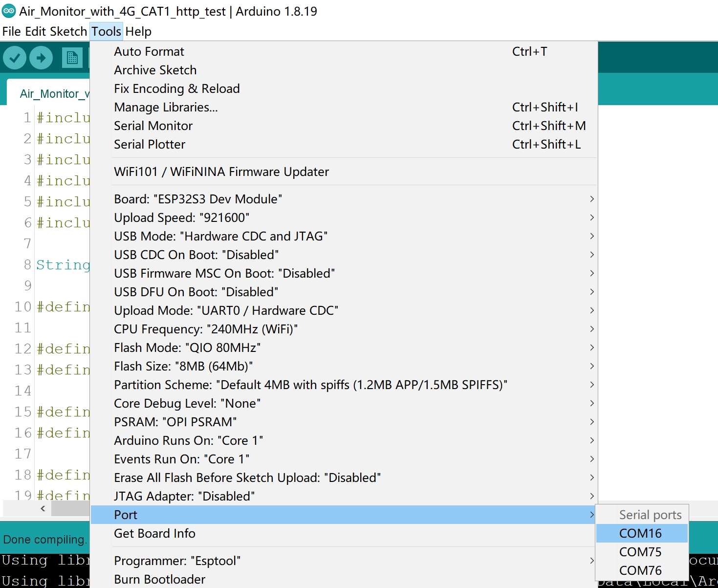Screen dimensions: 718x588
Task: Select Get Board Info
Action: [344, 533]
